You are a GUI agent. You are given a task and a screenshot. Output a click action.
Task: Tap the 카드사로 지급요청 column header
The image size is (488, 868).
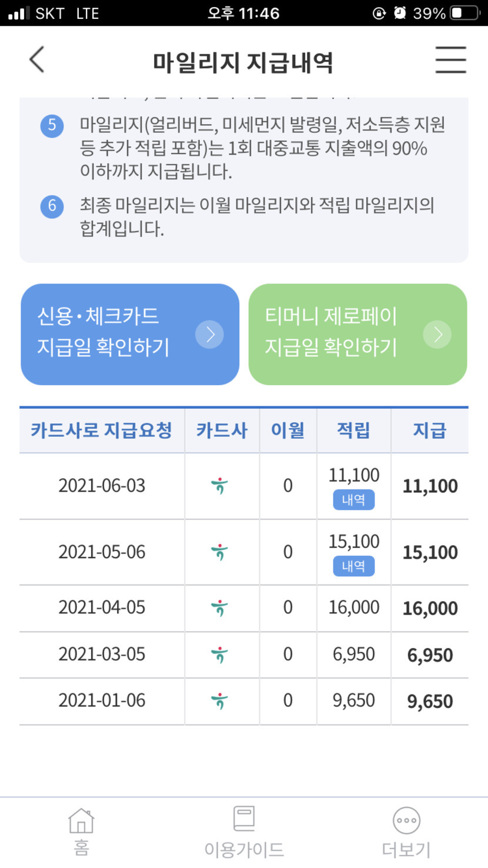point(101,430)
